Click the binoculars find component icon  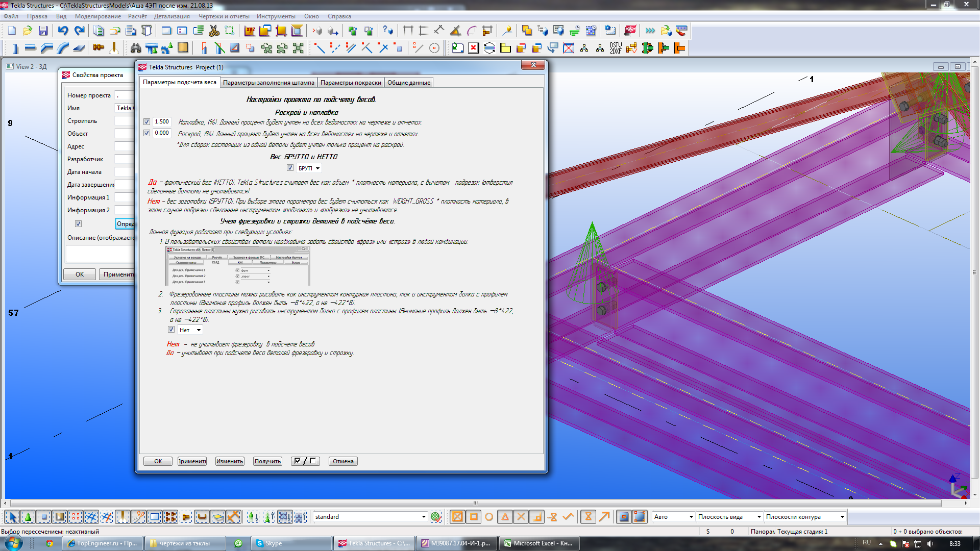tap(136, 48)
